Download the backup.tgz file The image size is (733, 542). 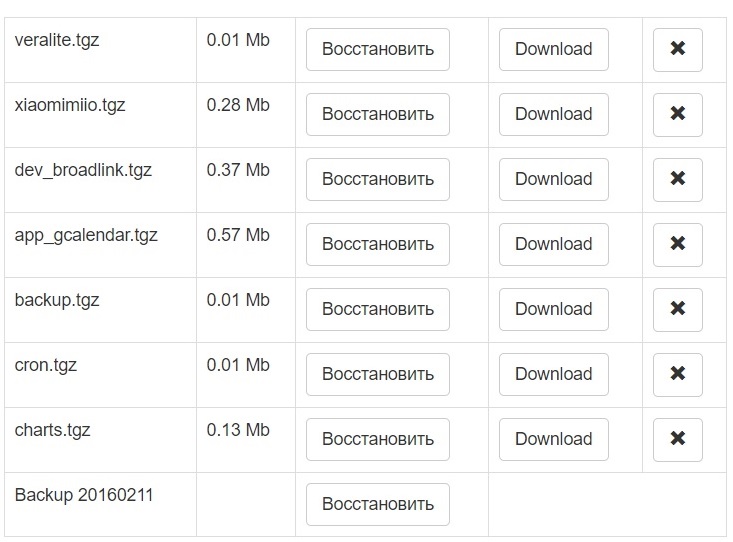[553, 309]
